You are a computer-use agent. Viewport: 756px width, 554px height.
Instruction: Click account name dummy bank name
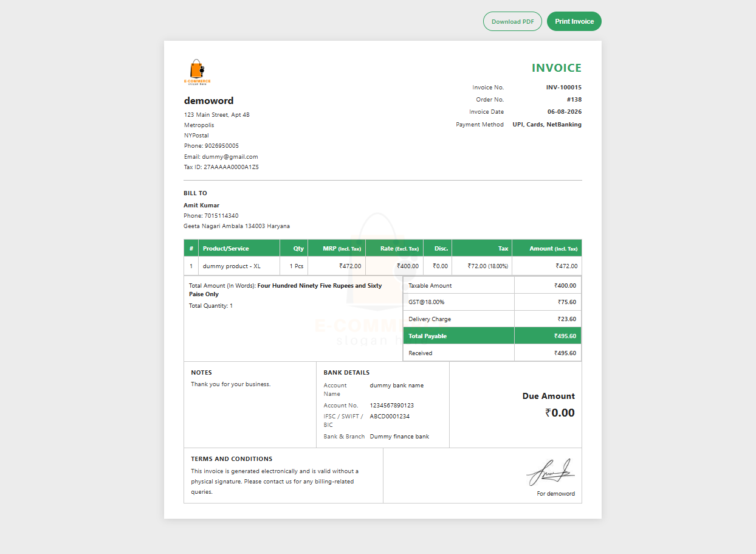click(x=397, y=386)
